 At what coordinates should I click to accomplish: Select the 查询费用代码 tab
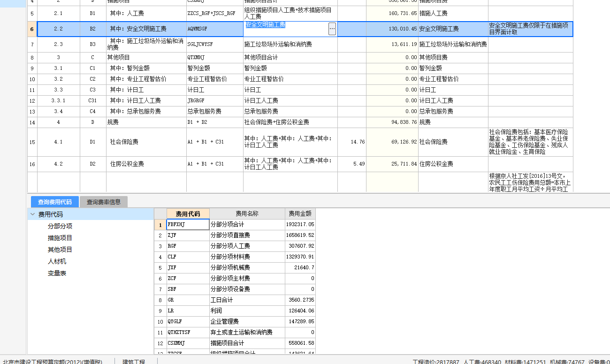point(55,202)
